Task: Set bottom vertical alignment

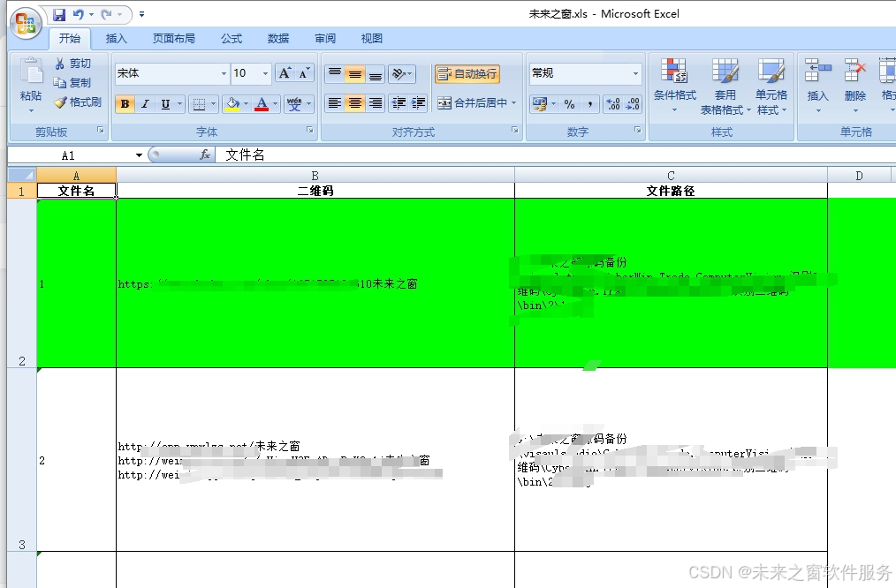Action: (x=375, y=73)
